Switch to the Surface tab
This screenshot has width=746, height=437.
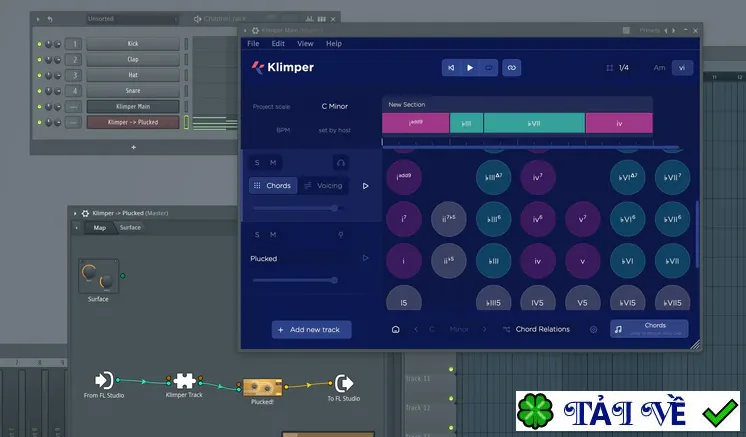click(130, 227)
